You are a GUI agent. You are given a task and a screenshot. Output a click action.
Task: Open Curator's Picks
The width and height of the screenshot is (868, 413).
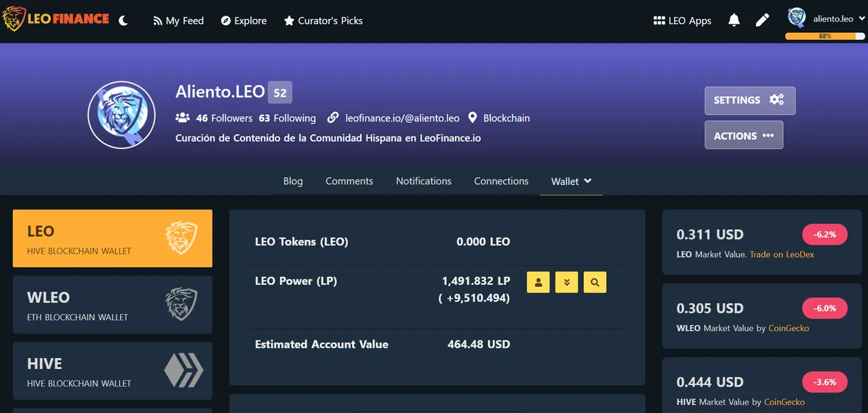coord(323,20)
